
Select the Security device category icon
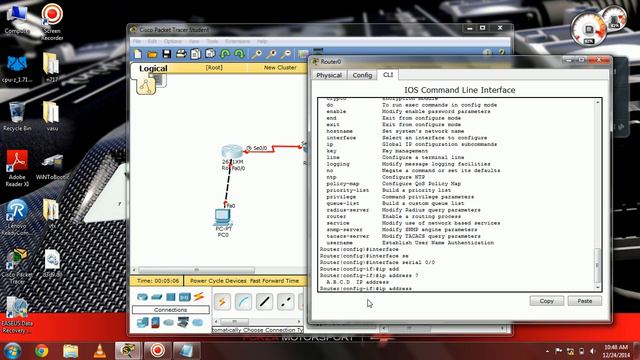(155, 322)
